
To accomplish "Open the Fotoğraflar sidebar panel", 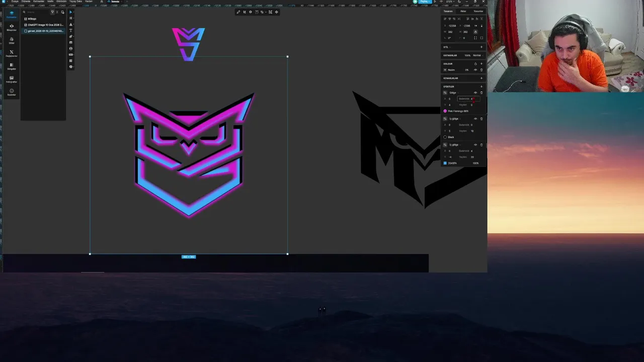I will 12,79.
